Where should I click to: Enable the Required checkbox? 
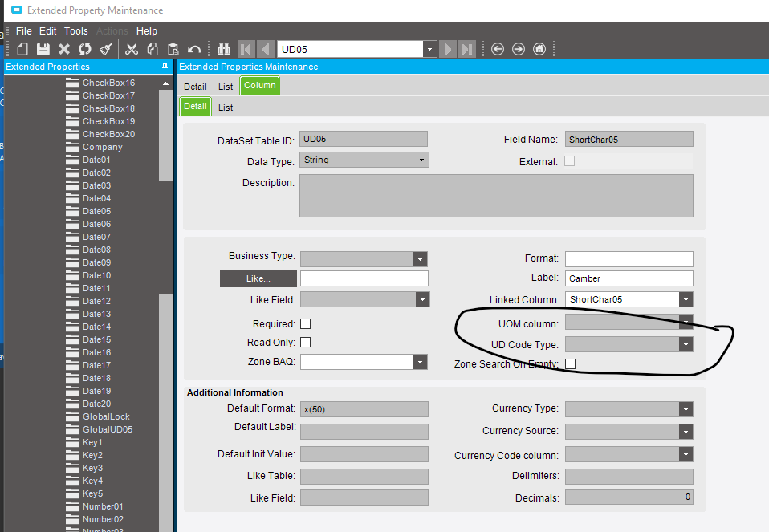(x=305, y=324)
